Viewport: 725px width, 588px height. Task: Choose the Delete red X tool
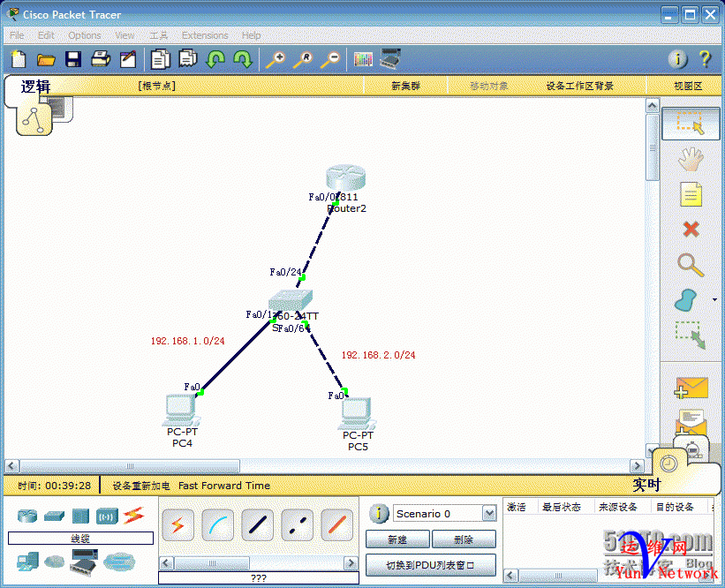coord(691,229)
